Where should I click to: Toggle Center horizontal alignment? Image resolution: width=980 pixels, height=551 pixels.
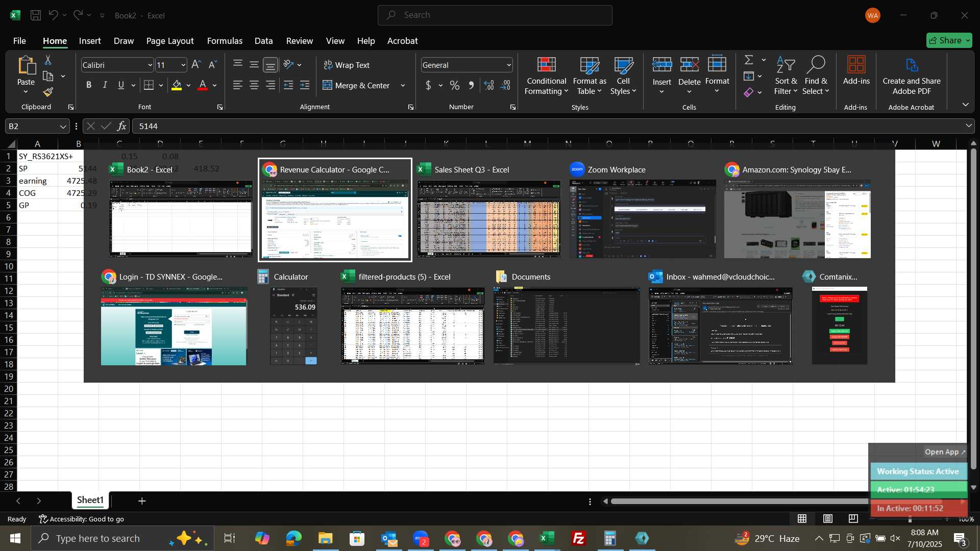(254, 85)
